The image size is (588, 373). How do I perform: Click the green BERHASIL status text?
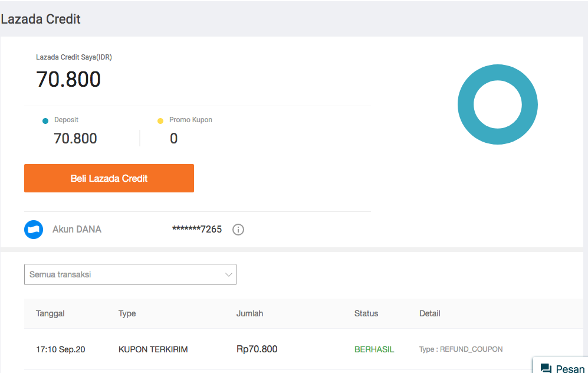tap(374, 349)
